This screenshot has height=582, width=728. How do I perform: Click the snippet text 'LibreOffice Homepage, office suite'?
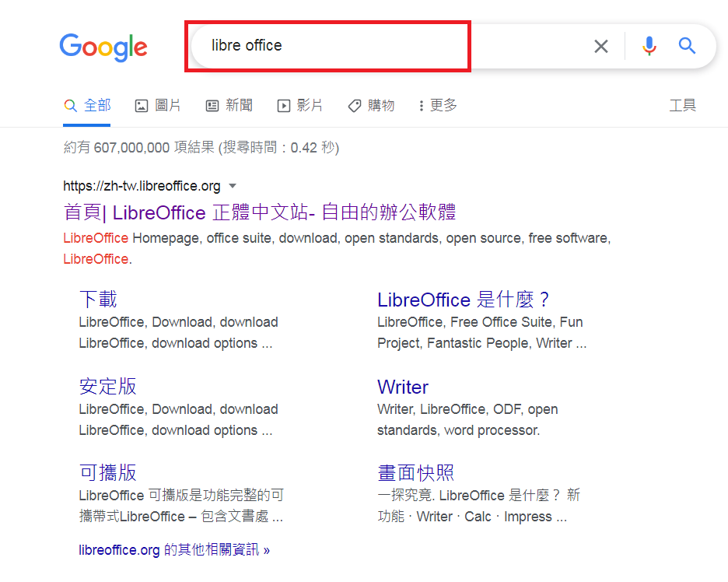(169, 238)
